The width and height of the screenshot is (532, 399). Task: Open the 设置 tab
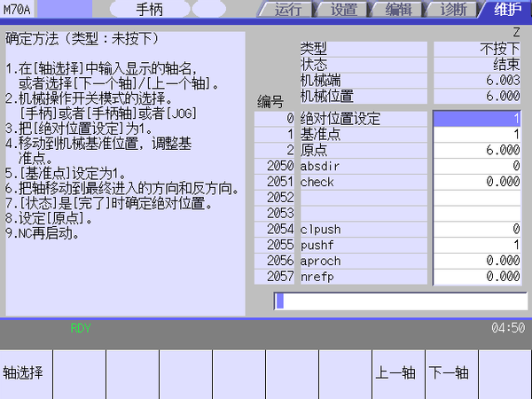[x=343, y=10]
